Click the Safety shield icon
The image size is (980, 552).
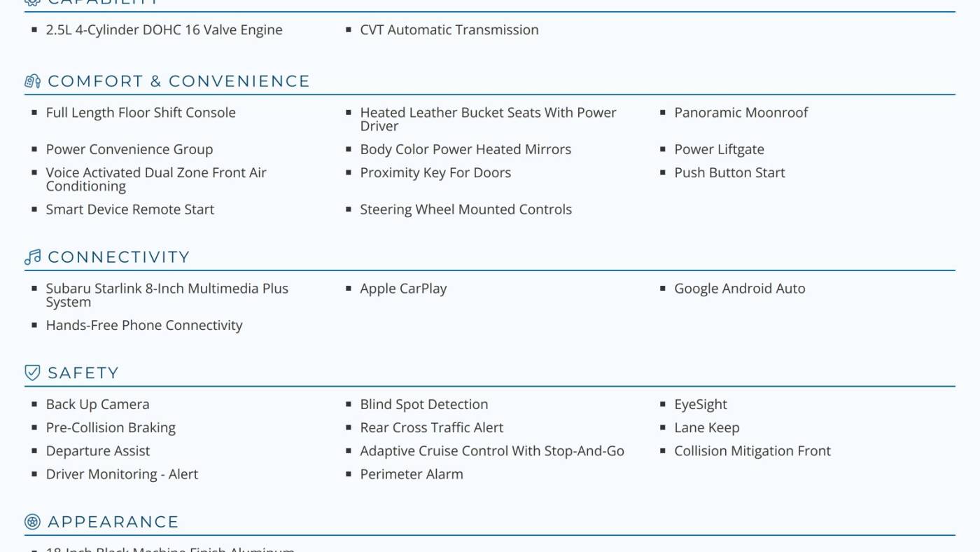[32, 373]
